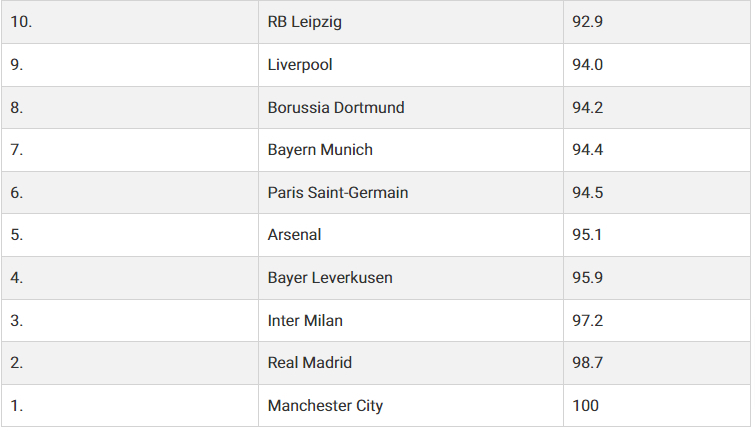Click the 94.0 score for Liverpool
Image resolution: width=755 pixels, height=434 pixels.
click(587, 65)
